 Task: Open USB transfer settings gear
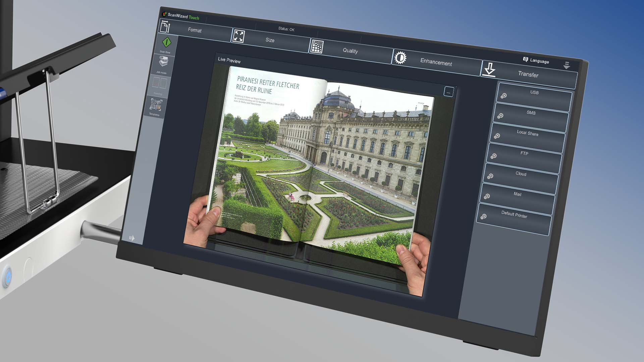click(503, 96)
